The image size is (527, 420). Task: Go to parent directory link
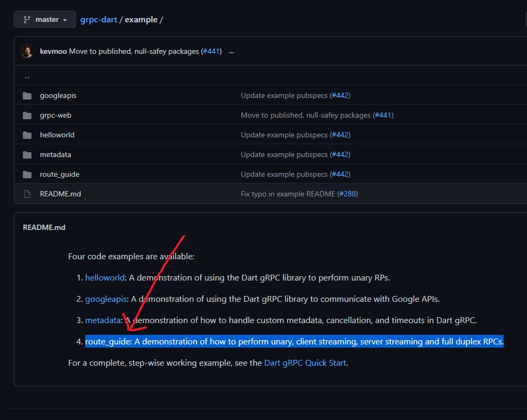[x=27, y=77]
